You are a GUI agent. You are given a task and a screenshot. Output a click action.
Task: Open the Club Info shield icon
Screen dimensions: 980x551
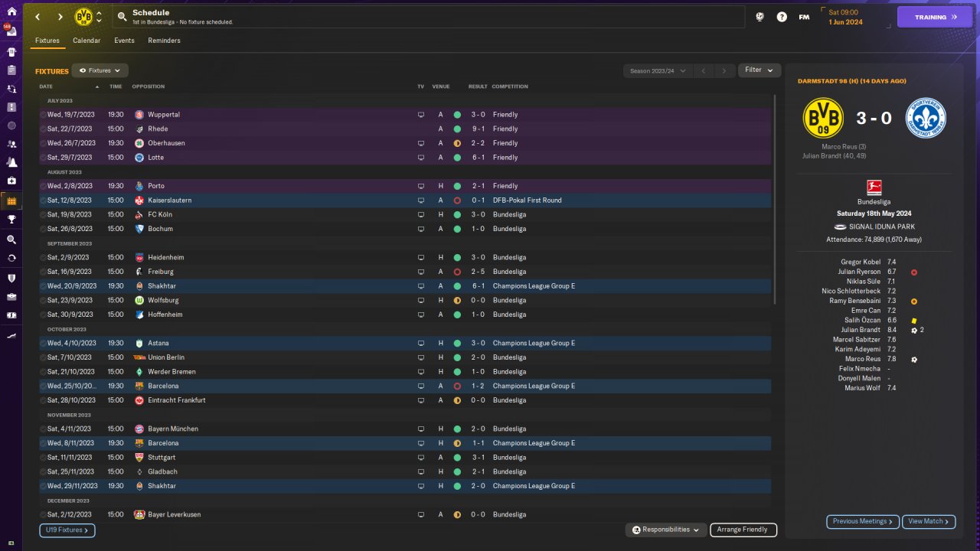coord(11,278)
